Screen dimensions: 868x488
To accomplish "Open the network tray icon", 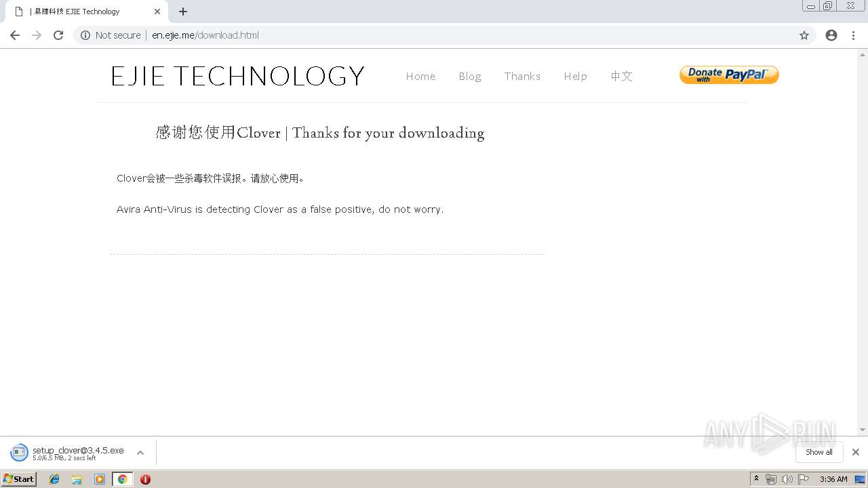I will coord(771,479).
